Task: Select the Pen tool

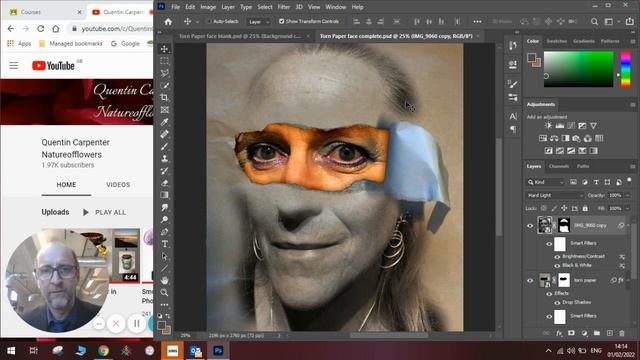Action: click(164, 232)
